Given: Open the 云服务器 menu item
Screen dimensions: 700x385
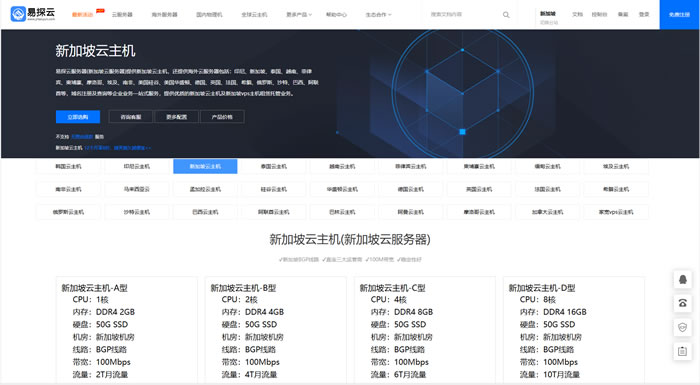Looking at the screenshot, I should click(x=122, y=15).
